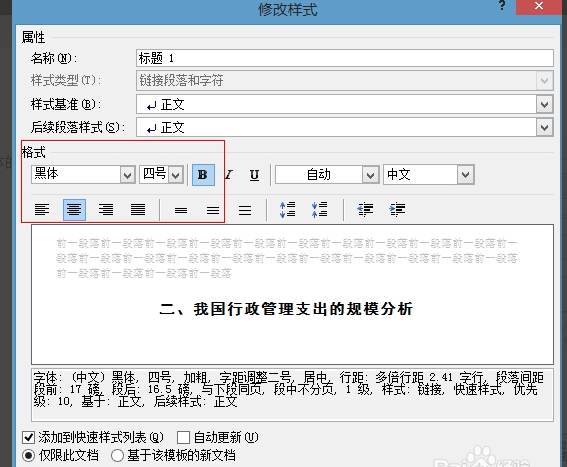Image resolution: width=567 pixels, height=467 pixels.
Task: Set single line spacing
Action: click(x=181, y=210)
